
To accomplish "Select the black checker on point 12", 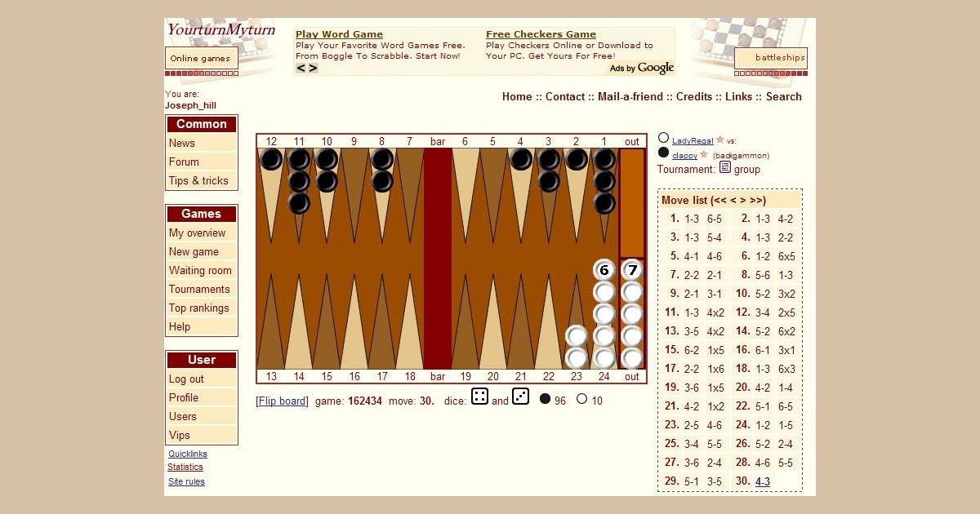I will click(271, 159).
